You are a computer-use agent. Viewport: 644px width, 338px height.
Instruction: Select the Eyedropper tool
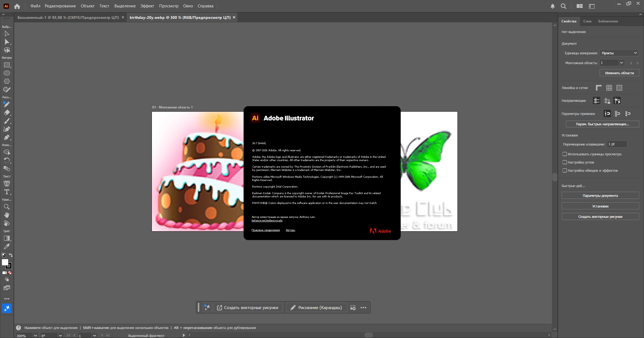click(7, 247)
